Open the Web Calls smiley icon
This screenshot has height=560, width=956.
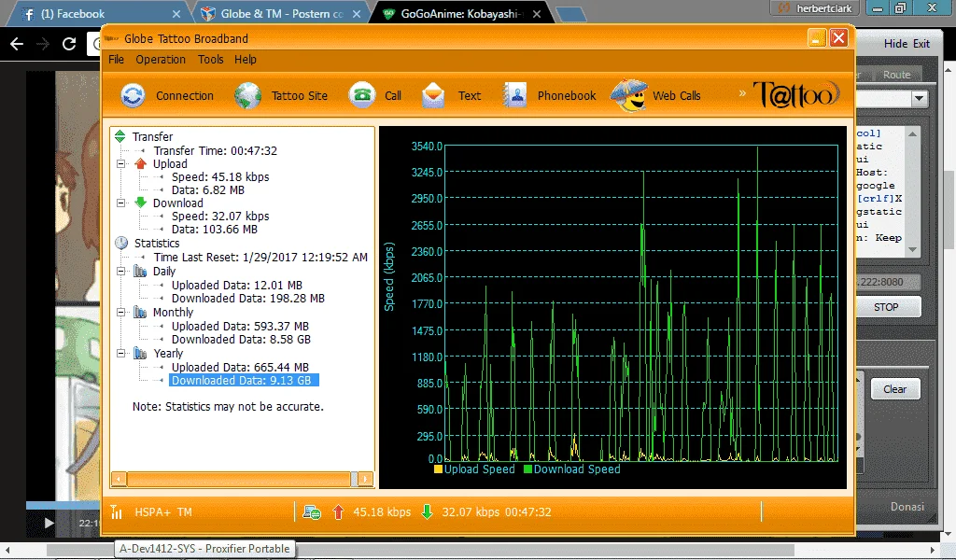coord(628,95)
